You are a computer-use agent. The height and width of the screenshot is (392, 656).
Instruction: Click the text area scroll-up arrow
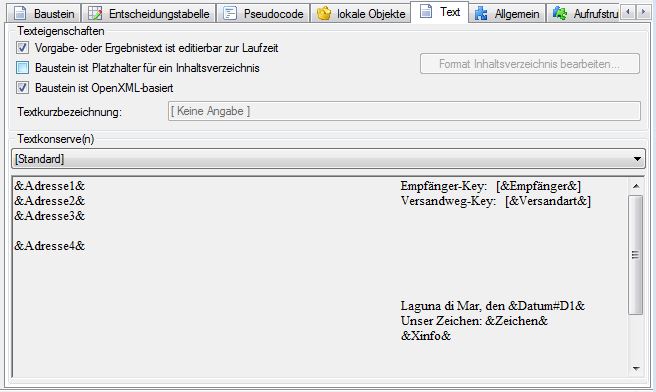pyautogui.click(x=636, y=186)
